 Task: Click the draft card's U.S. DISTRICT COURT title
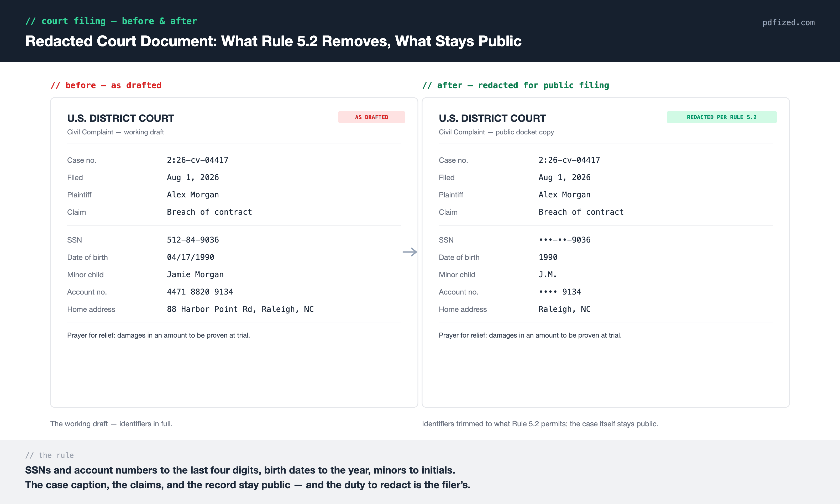120,118
